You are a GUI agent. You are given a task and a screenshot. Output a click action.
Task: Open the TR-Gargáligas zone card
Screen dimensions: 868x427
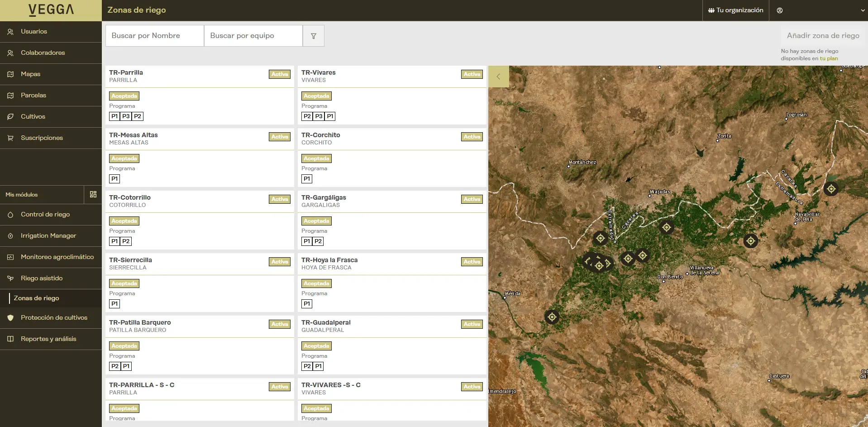[392, 220]
